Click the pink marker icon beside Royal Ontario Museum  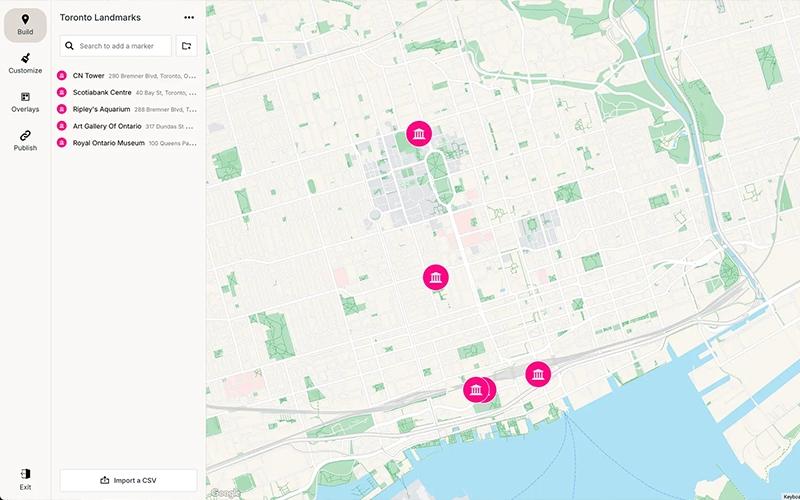point(62,143)
